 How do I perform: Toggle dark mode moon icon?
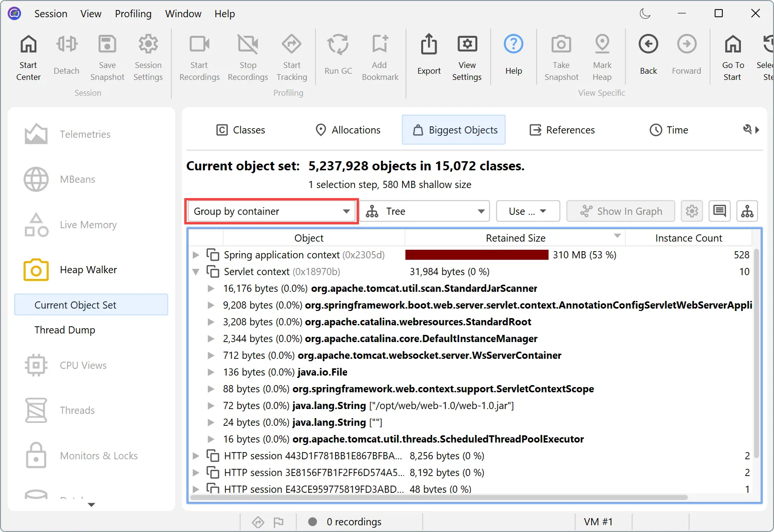(x=645, y=13)
